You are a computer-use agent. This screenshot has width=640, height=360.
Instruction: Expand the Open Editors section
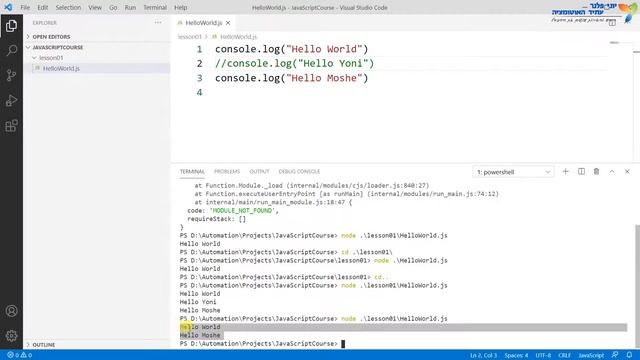click(51, 37)
